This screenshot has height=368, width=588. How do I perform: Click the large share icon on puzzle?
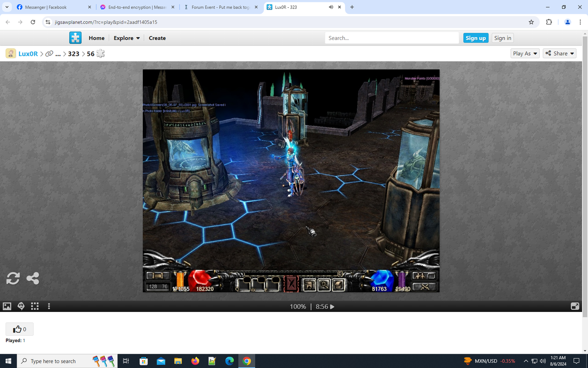33,278
